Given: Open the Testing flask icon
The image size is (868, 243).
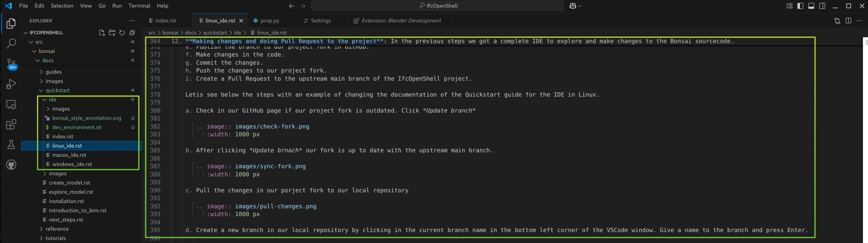Looking at the screenshot, I should click(x=11, y=145).
